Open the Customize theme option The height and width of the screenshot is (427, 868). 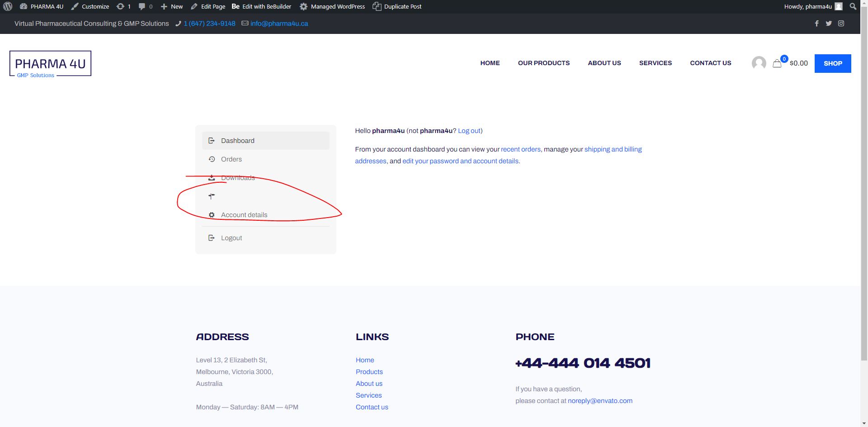click(x=90, y=6)
